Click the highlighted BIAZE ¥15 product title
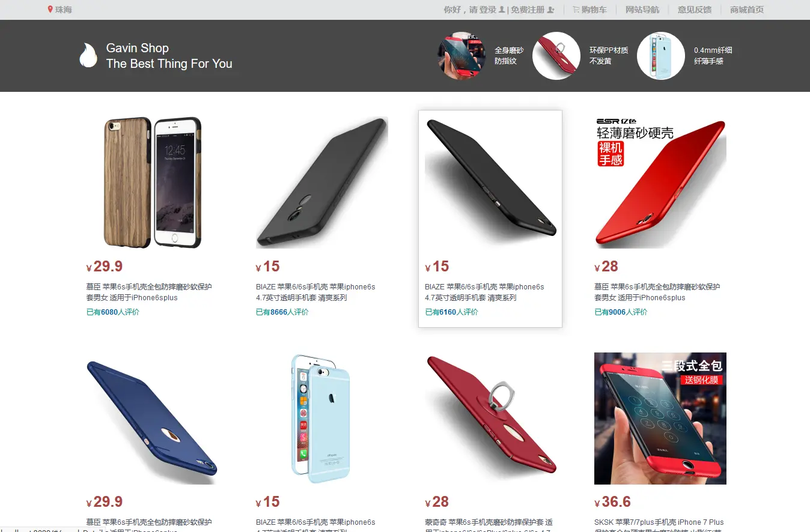810x532 pixels. (484, 292)
